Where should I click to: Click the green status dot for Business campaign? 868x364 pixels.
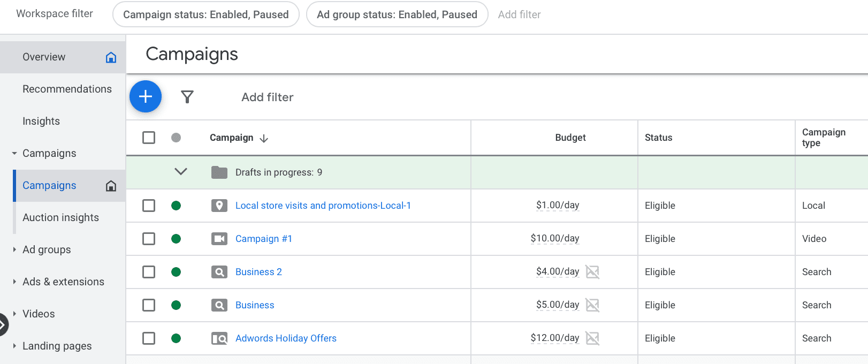point(176,305)
